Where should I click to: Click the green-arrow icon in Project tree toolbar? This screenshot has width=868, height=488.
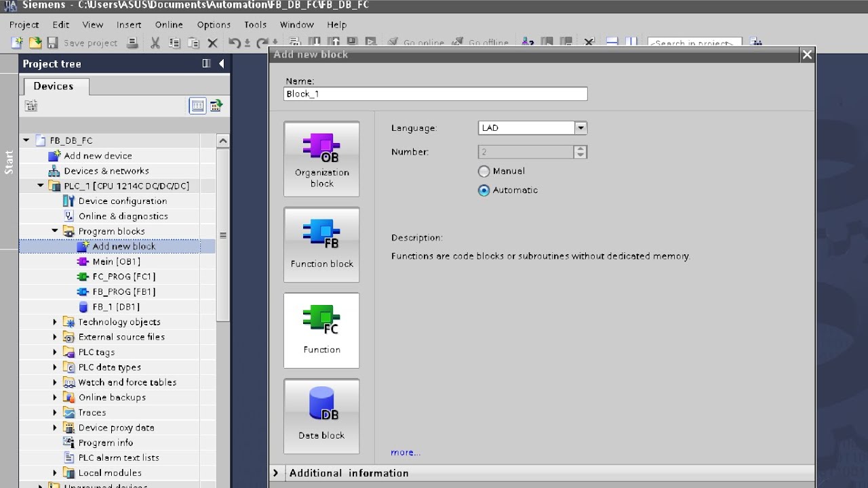[x=216, y=106]
